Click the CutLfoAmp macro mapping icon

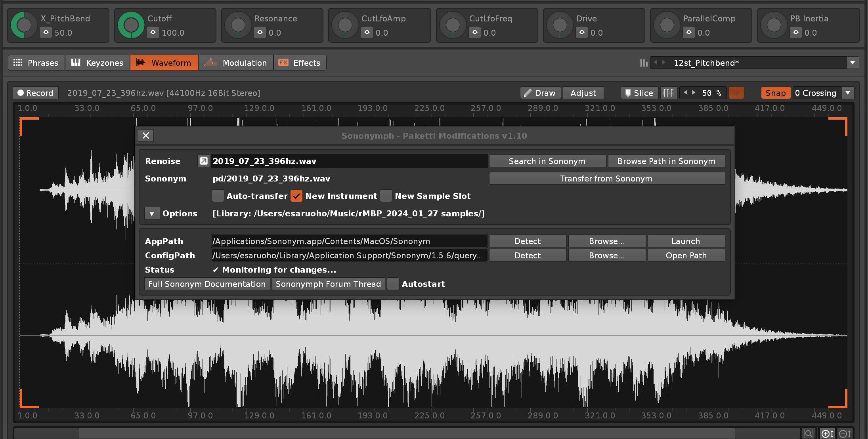[367, 32]
